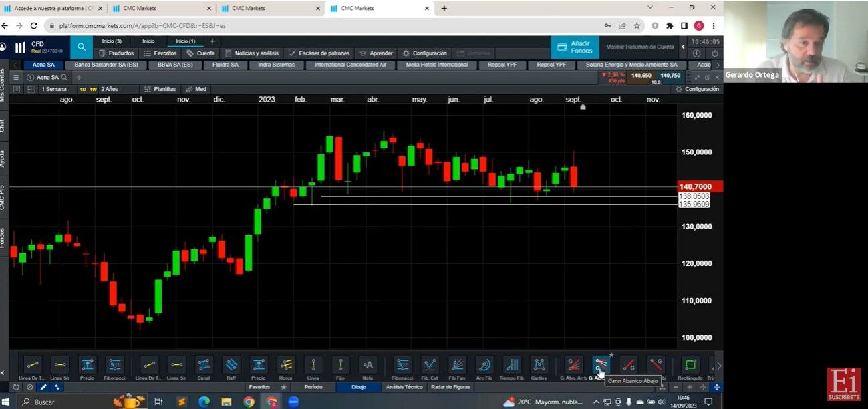The height and width of the screenshot is (409, 868).
Task: Open the Aena SA chart hamburger menu
Action: pyautogui.click(x=17, y=77)
